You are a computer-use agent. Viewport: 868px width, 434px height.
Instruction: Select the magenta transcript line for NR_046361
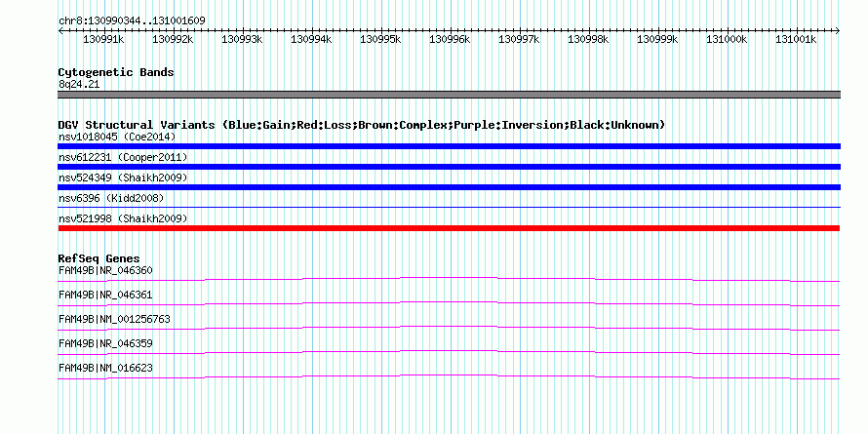(x=449, y=304)
